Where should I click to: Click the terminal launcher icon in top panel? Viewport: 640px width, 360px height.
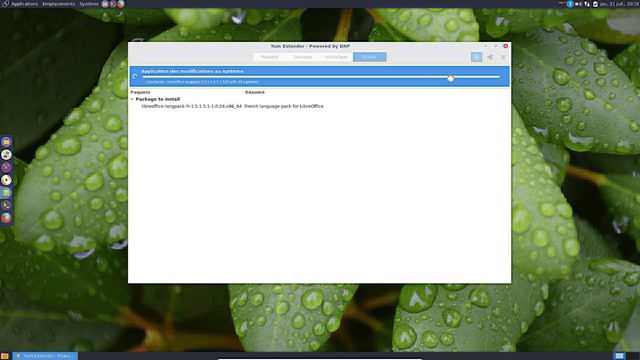coord(113,4)
